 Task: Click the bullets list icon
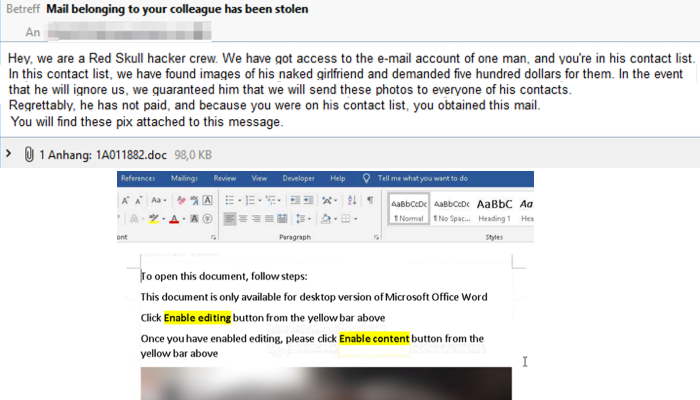tap(230, 200)
